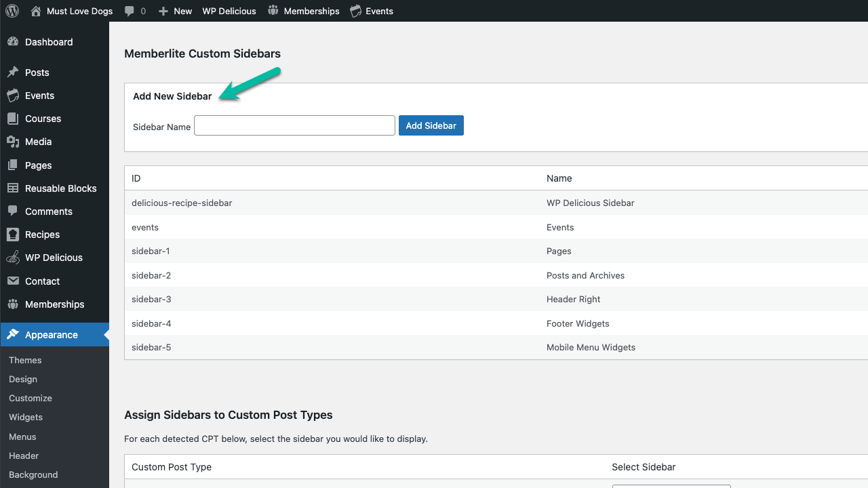Viewport: 868px width, 488px height.
Task: Click the Reusable Blocks table icon
Action: pos(13,188)
